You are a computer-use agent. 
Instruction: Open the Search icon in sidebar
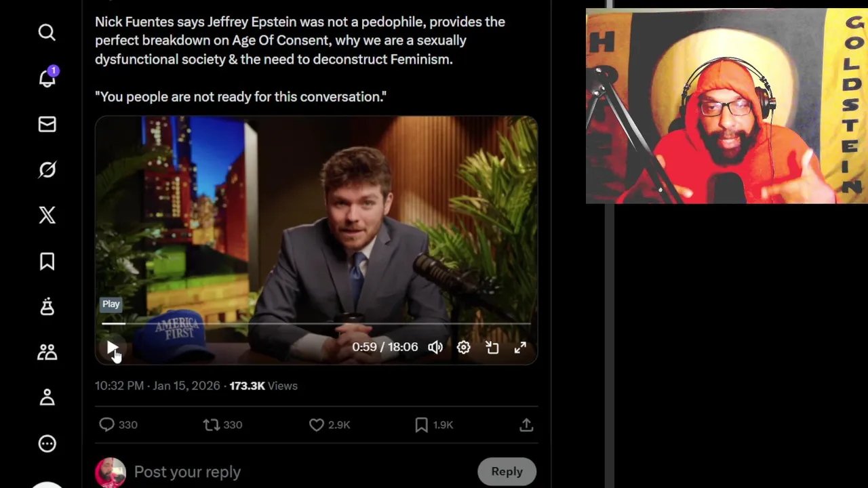pos(47,33)
